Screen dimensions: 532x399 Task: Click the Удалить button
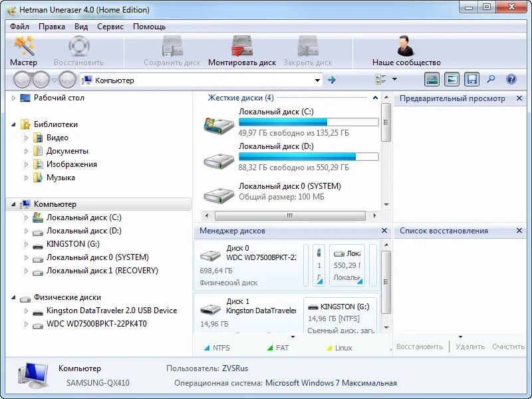click(470, 346)
